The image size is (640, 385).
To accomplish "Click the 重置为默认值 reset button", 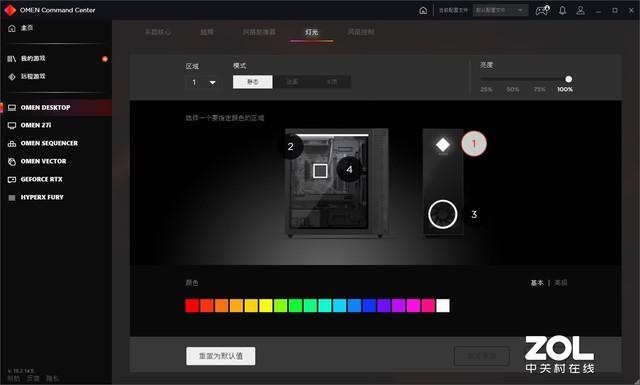I will click(x=221, y=356).
